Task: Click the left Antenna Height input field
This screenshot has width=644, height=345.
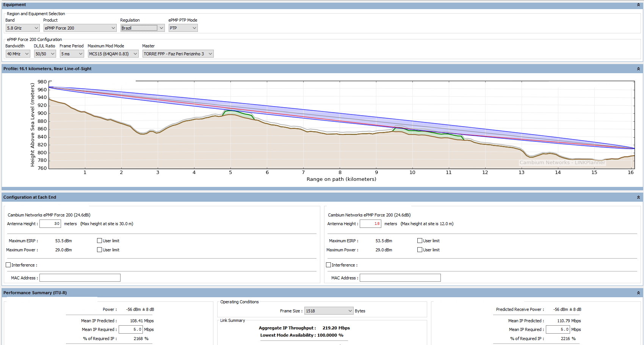Action: (x=50, y=224)
